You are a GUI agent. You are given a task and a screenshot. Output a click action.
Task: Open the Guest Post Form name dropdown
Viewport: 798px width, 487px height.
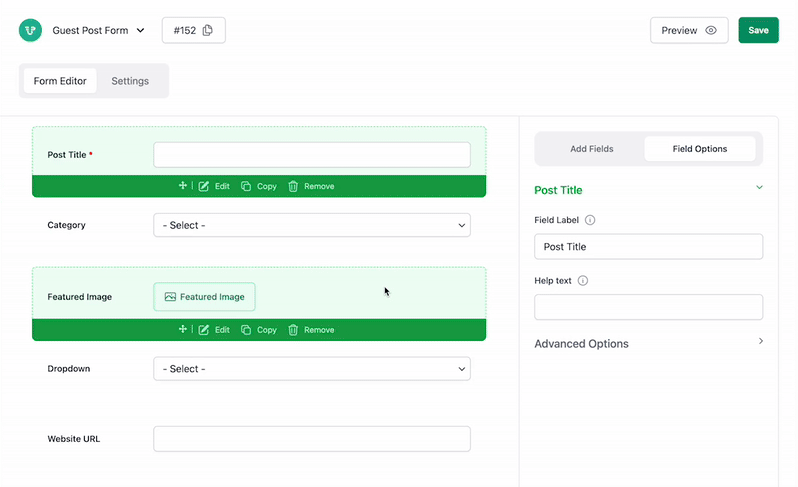tap(140, 30)
